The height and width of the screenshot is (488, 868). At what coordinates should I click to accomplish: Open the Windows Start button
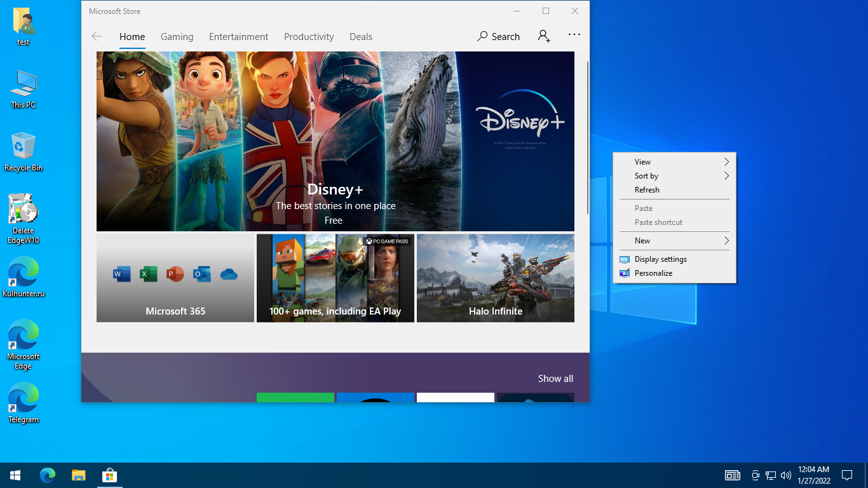tap(15, 475)
